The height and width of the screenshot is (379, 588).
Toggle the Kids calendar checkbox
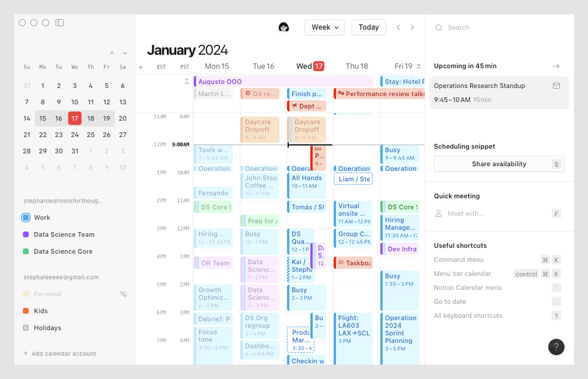click(x=26, y=311)
